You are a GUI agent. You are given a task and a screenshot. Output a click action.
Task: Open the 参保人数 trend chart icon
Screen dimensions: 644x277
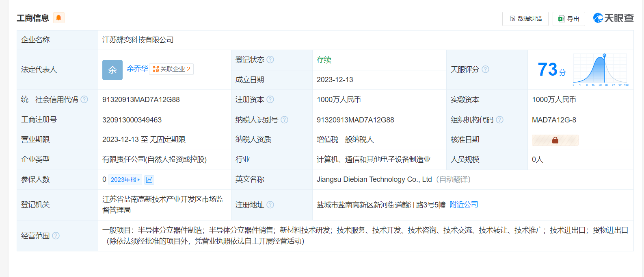coord(149,180)
